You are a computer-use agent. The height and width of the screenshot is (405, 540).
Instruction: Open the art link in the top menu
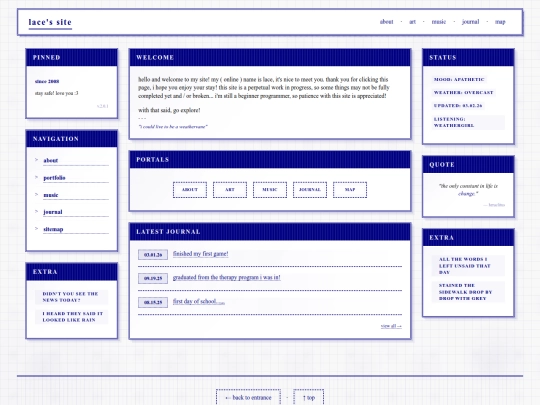tap(412, 22)
